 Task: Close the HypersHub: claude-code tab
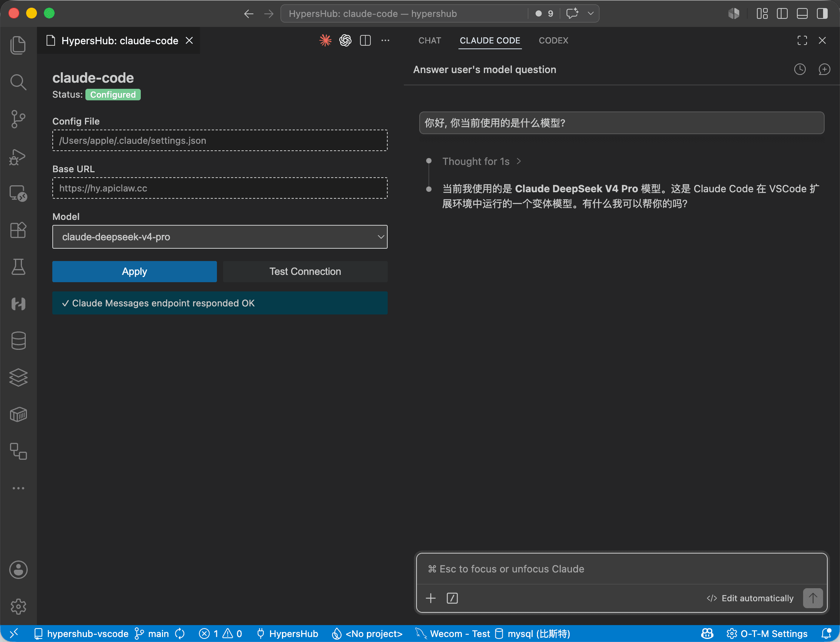tap(189, 41)
